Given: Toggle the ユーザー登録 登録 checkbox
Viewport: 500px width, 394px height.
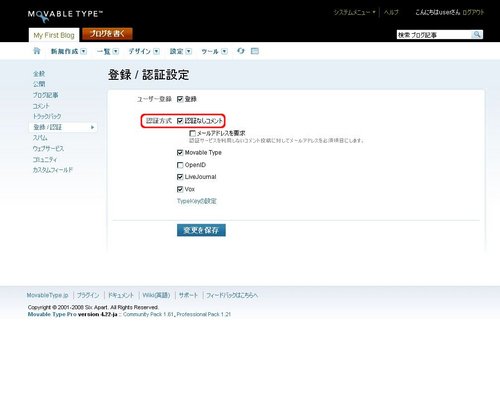Looking at the screenshot, I should point(180,99).
